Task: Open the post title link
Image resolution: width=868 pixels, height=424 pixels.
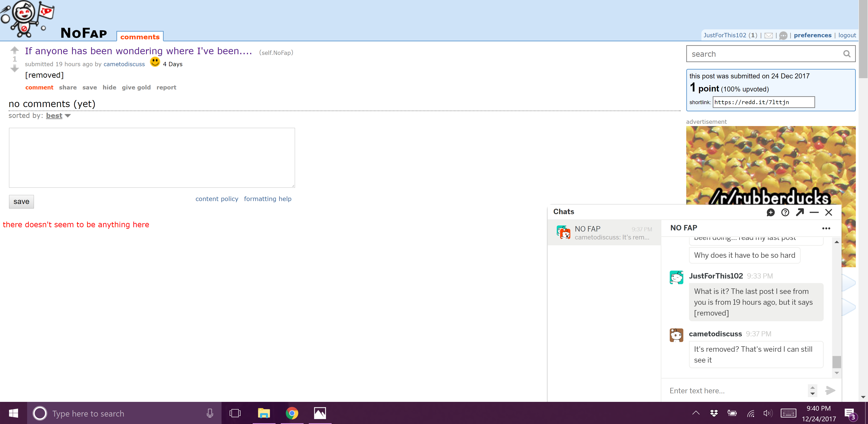Action: point(139,51)
